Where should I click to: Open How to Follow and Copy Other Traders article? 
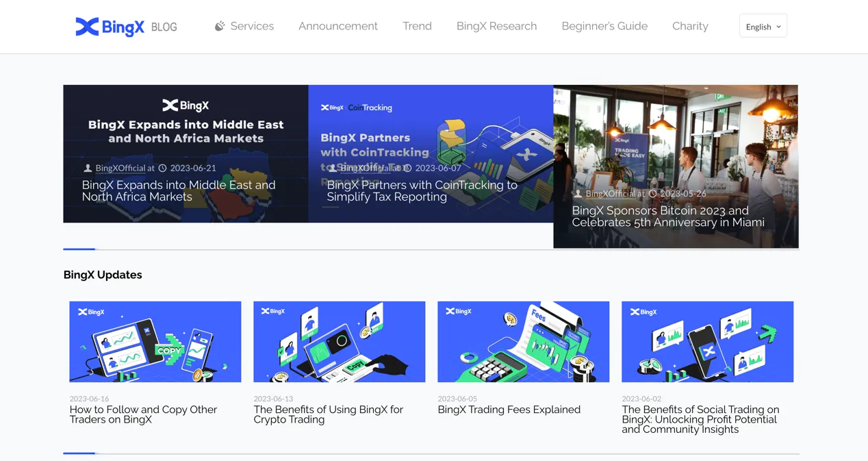pyautogui.click(x=143, y=414)
